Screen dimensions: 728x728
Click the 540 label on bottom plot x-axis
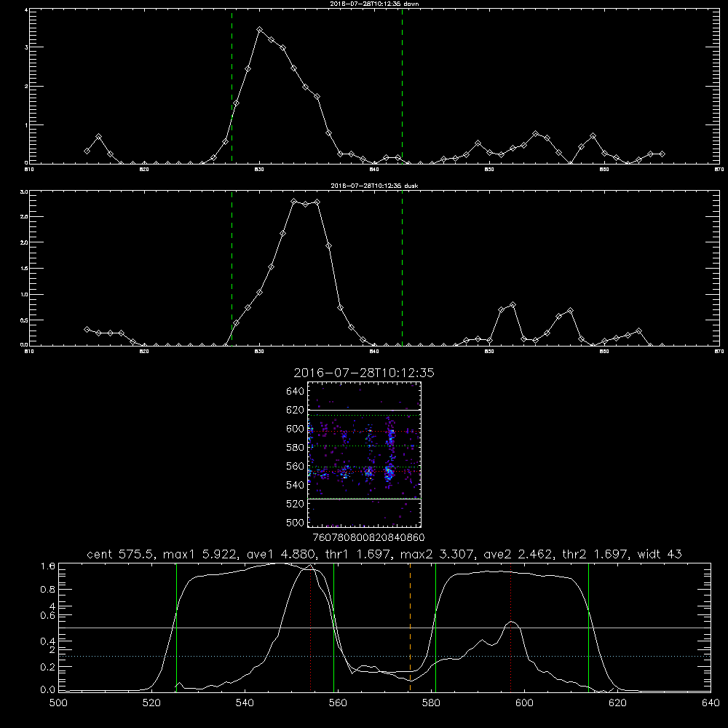click(x=245, y=703)
